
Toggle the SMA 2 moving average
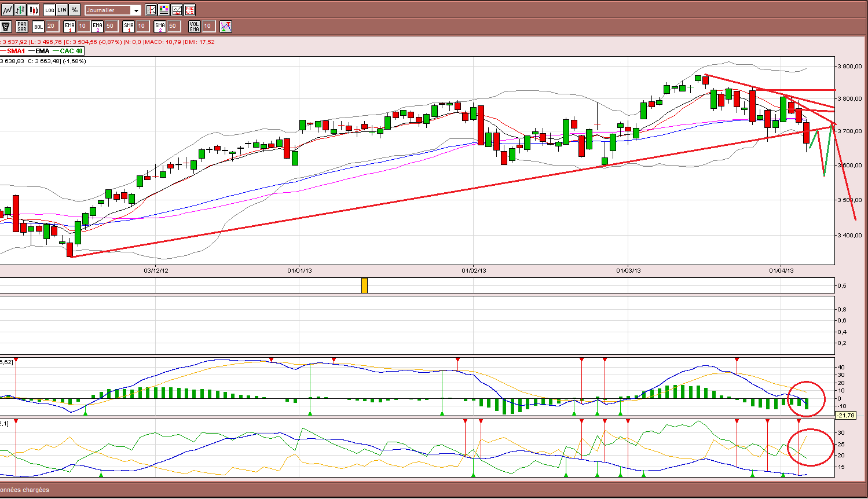pos(160,26)
